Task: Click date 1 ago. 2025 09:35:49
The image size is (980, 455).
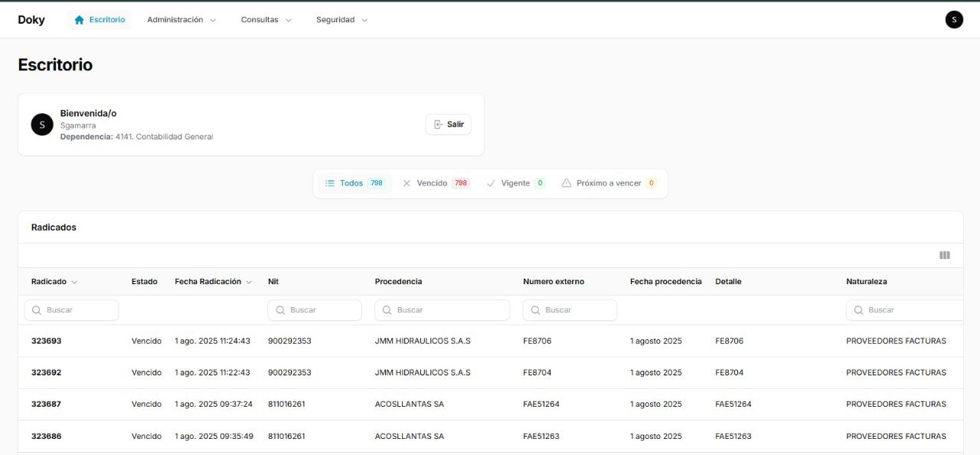Action: click(x=214, y=436)
